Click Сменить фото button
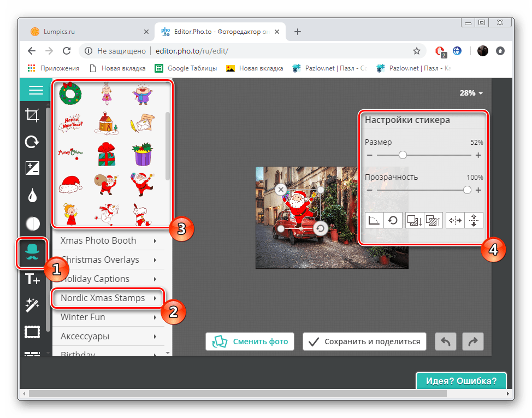This screenshot has width=532, height=418. [250, 342]
